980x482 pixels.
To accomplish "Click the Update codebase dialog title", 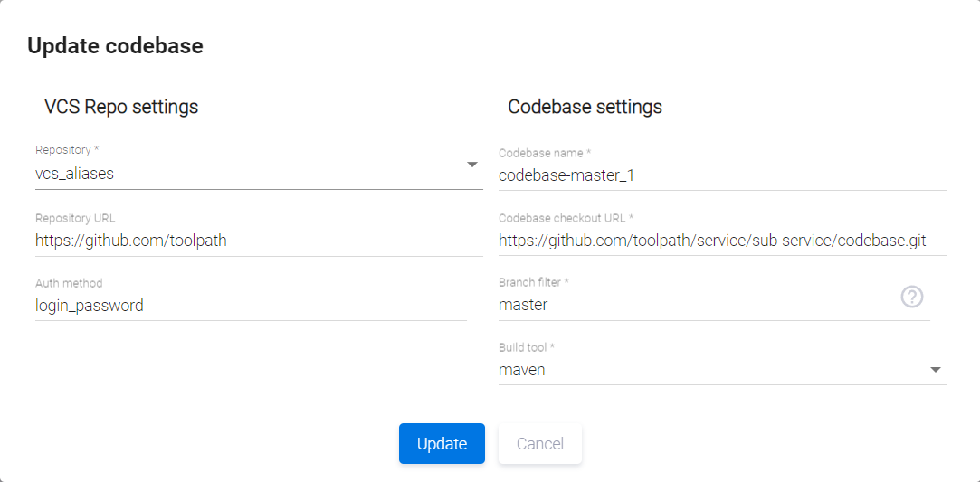I will 115,46.
